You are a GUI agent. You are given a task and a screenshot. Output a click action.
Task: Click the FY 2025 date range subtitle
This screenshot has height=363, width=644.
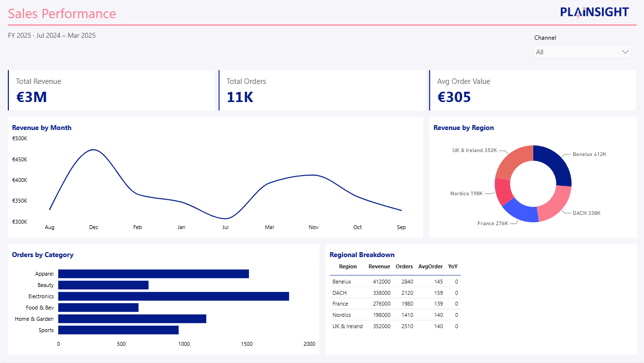point(52,35)
